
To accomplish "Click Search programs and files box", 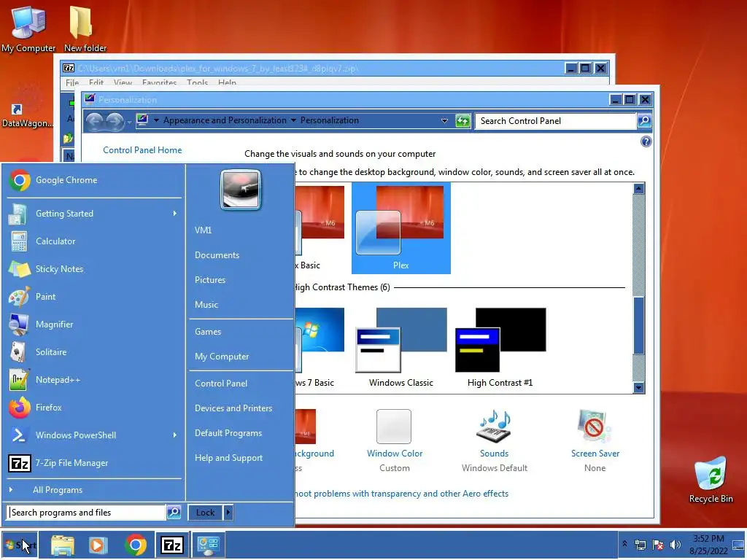I will [x=86, y=513].
